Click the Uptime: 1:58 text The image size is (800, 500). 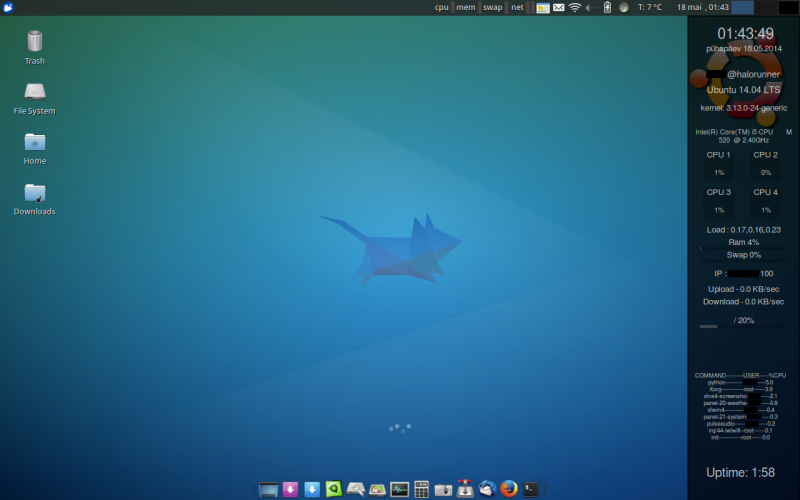[740, 472]
